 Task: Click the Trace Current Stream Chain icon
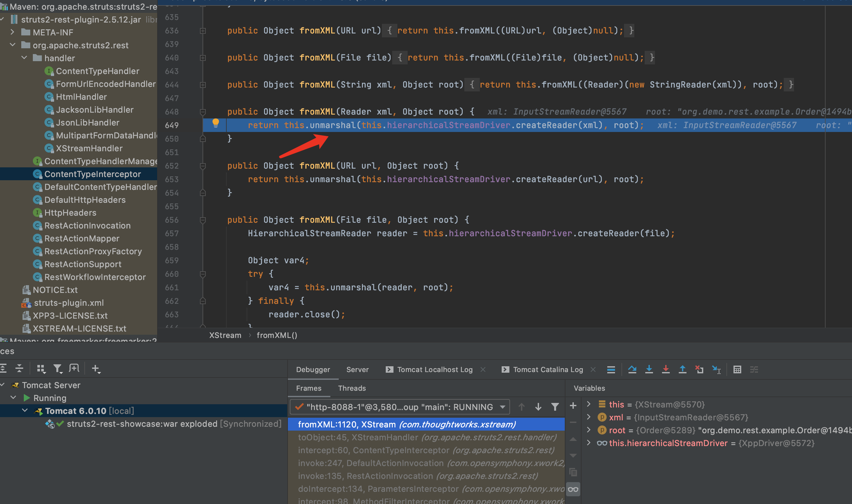click(x=754, y=369)
